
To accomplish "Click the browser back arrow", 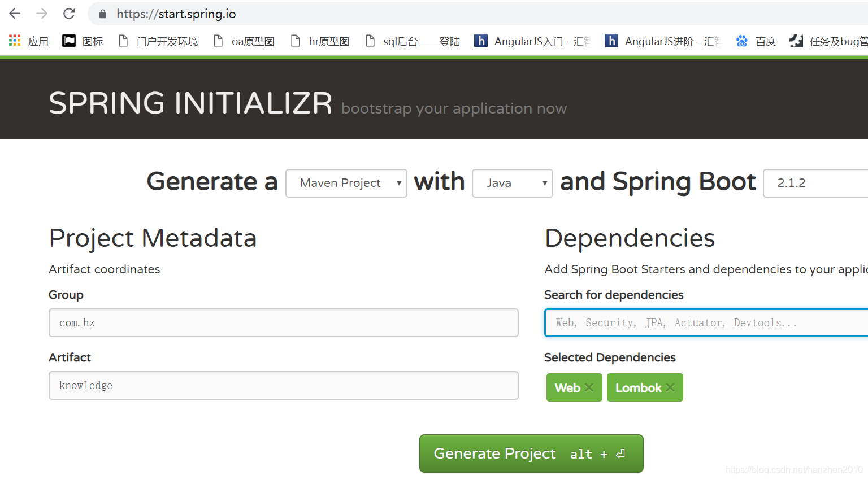I will click(15, 14).
